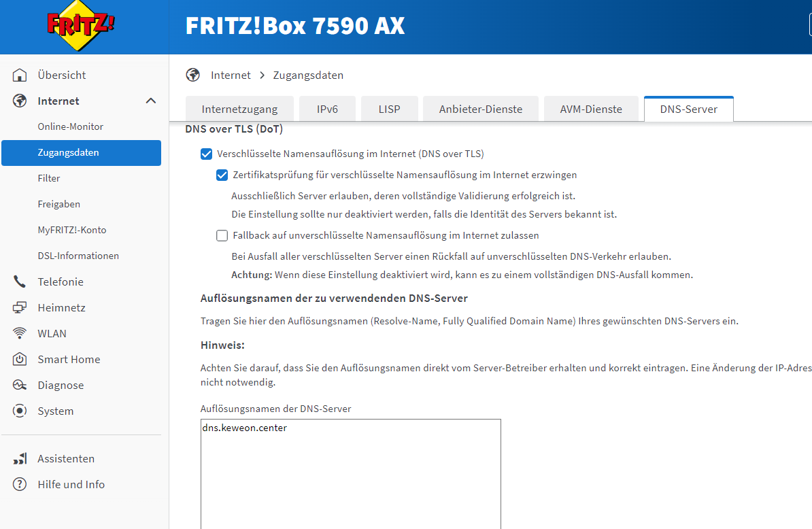Disable encrypted DNS over TLS checkbox
The width and height of the screenshot is (812, 529).
207,154
